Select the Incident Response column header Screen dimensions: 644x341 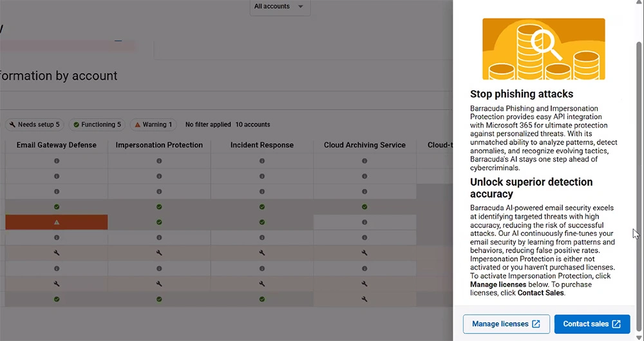(261, 145)
